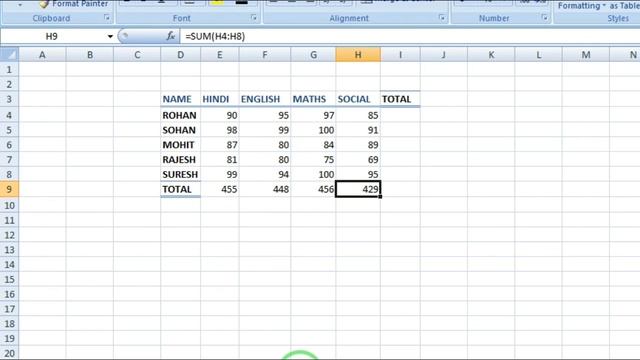This screenshot has width=640, height=360.
Task: Click the TOTAL header cell in column I
Action: pyautogui.click(x=400, y=99)
